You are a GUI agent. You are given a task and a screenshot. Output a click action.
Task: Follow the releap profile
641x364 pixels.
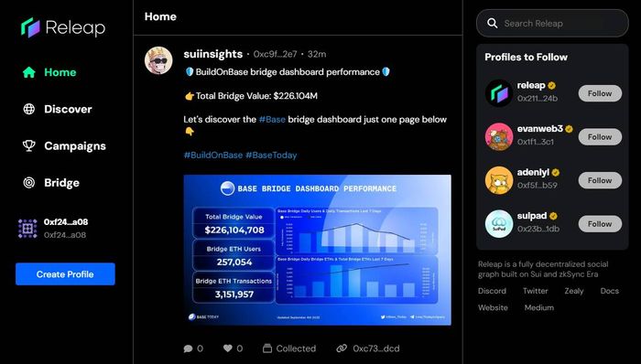(x=600, y=93)
